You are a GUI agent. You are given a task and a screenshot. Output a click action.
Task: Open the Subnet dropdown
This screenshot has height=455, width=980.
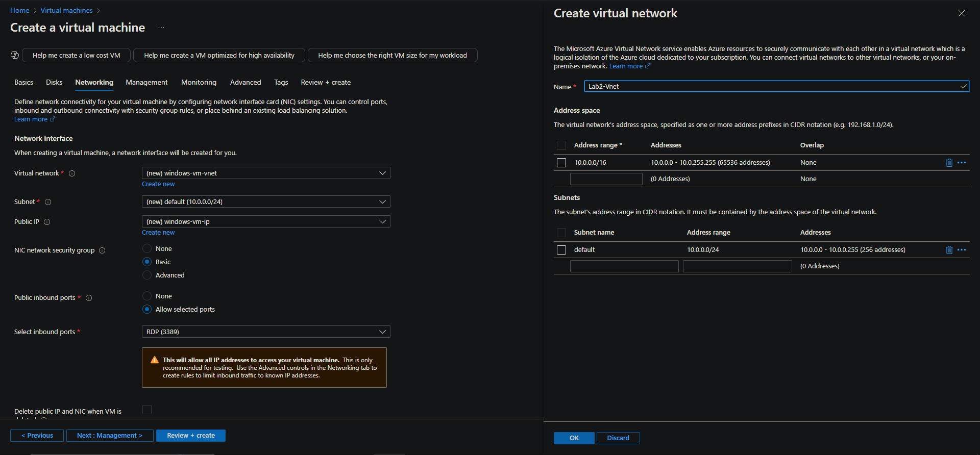pyautogui.click(x=266, y=201)
